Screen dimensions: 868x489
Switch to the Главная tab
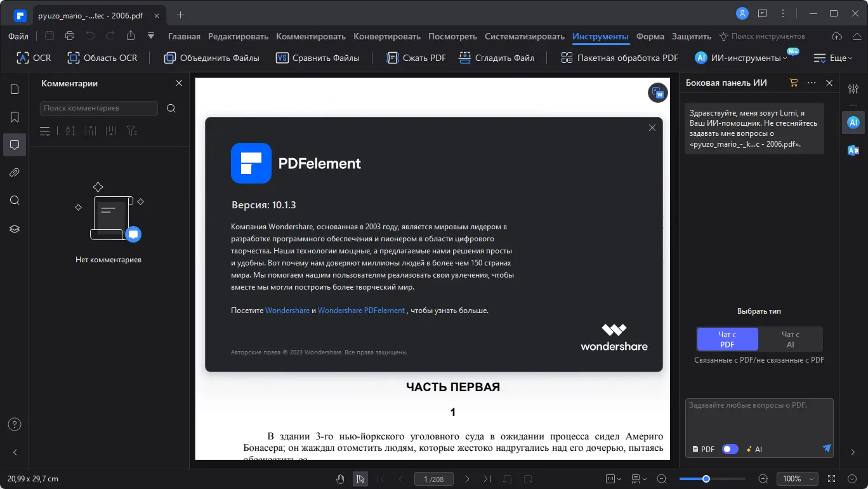click(184, 36)
